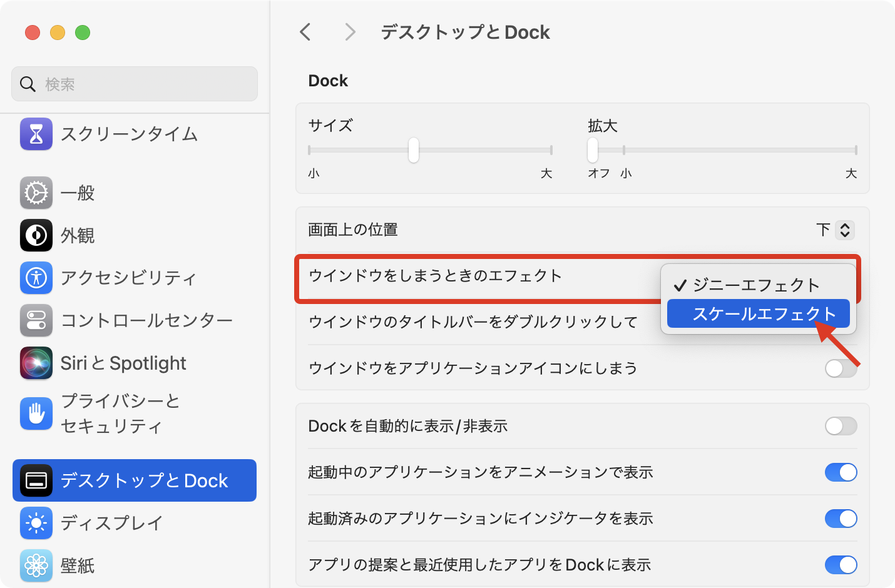The height and width of the screenshot is (588, 895).
Task: Click the 画面上の位置 label
Action: click(x=353, y=230)
